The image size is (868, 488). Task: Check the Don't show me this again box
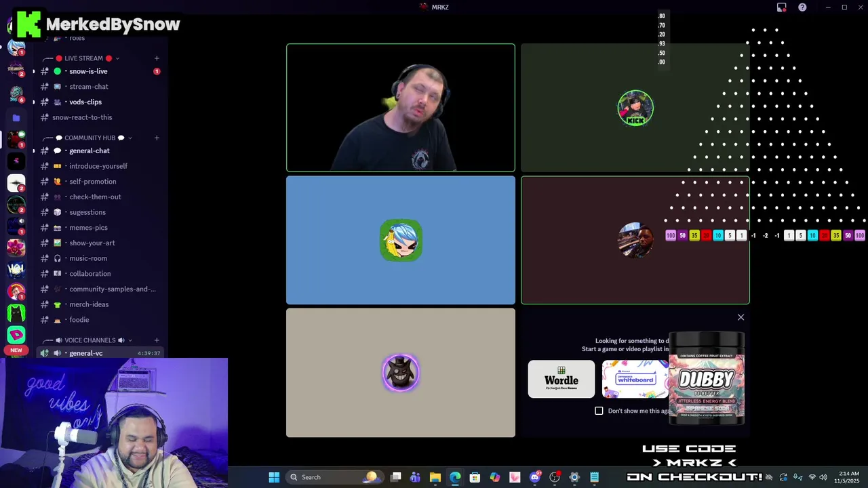(599, 411)
